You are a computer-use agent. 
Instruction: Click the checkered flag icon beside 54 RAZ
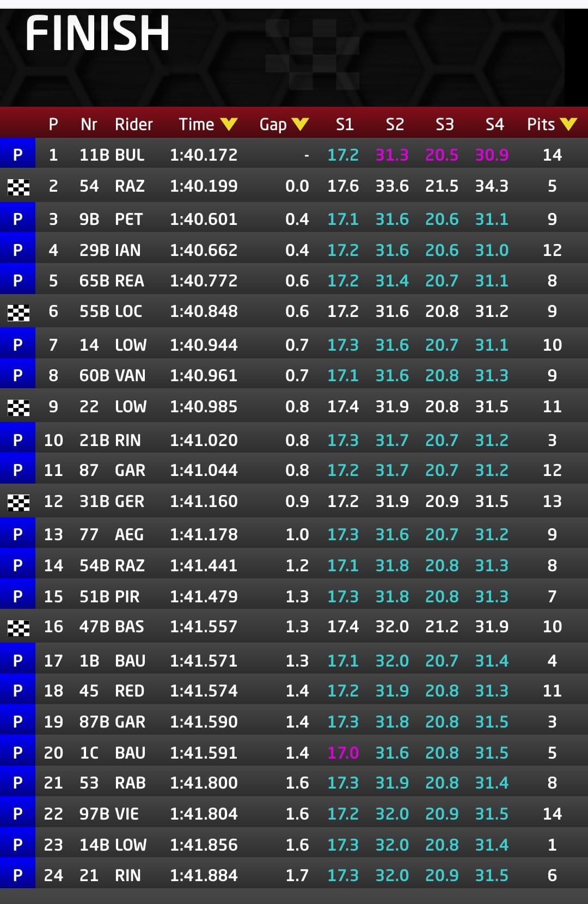coord(18,187)
